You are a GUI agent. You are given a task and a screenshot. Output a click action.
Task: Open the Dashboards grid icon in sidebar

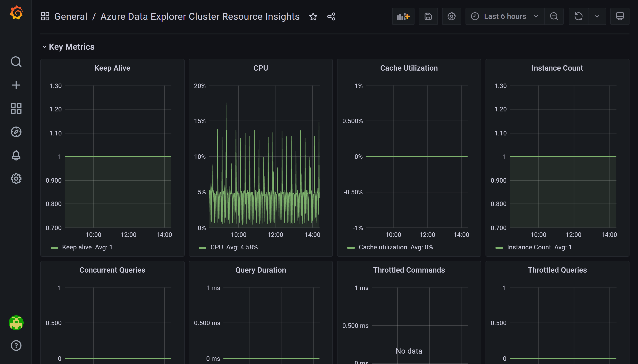coord(16,108)
